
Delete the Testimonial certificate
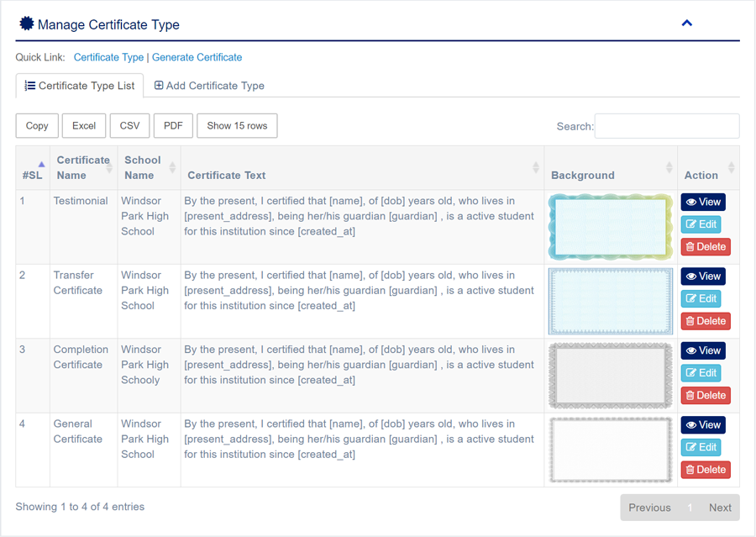[x=706, y=246]
